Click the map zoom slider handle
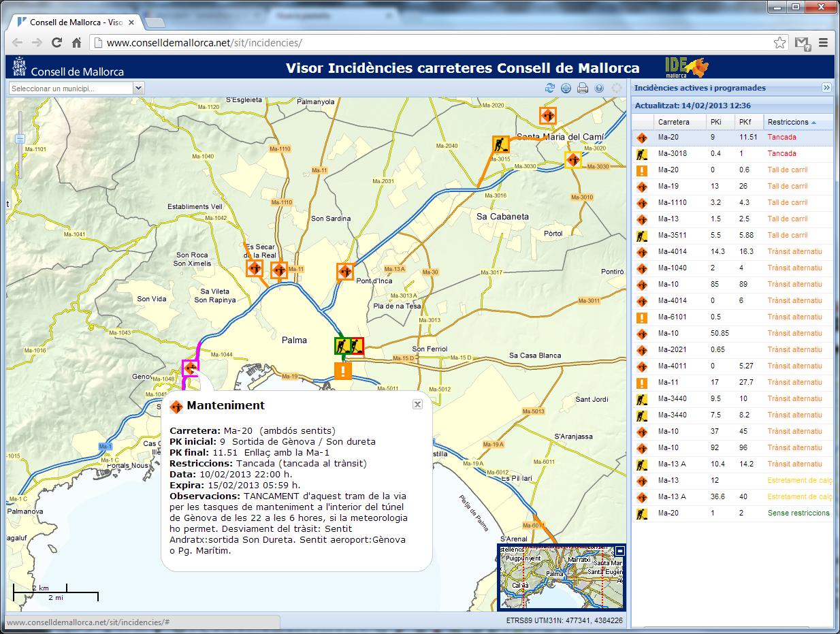Viewport: 840px width, 634px height. (20, 139)
